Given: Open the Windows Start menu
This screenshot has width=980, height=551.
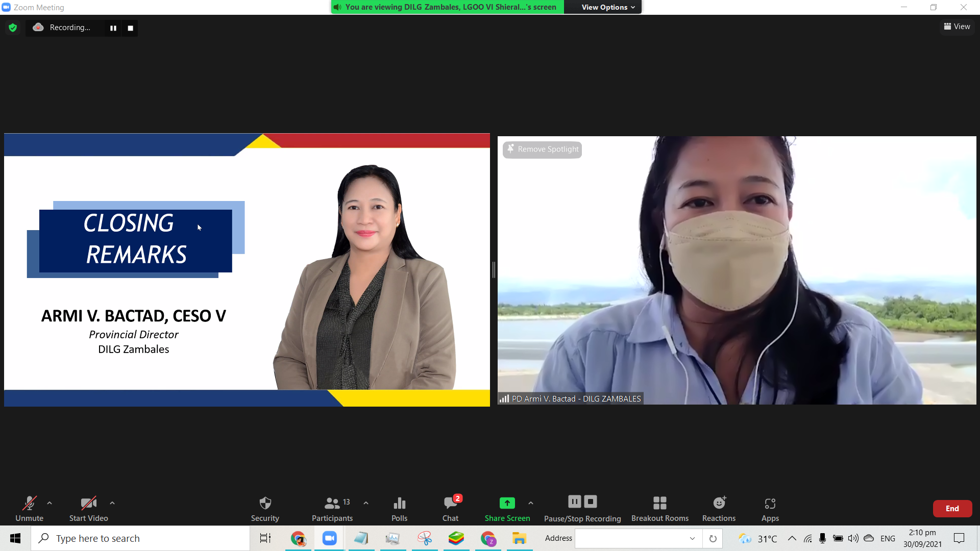Looking at the screenshot, I should 15,538.
